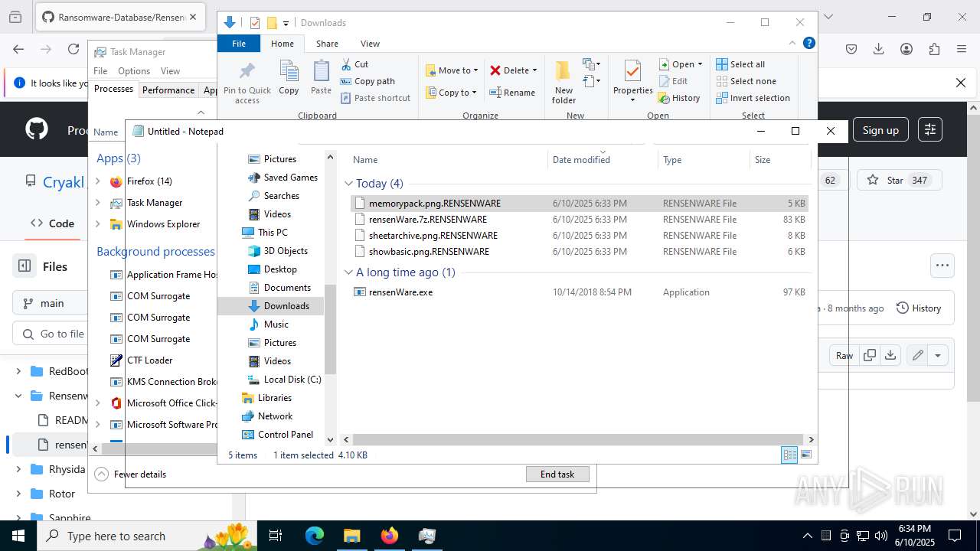Open Downloads in navigation pane

(286, 306)
